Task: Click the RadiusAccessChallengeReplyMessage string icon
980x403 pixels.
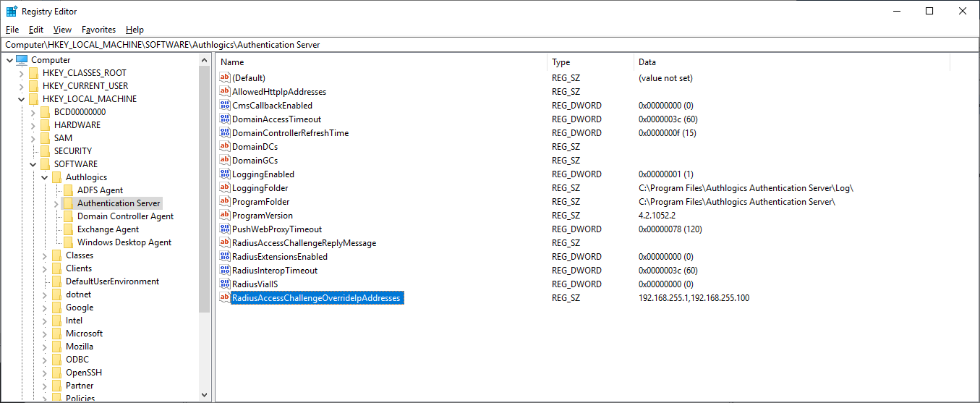Action: 224,243
